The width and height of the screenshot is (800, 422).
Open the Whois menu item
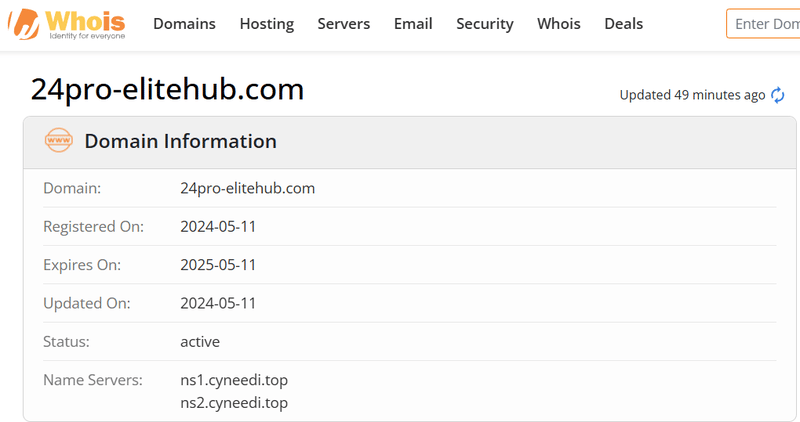coord(559,24)
